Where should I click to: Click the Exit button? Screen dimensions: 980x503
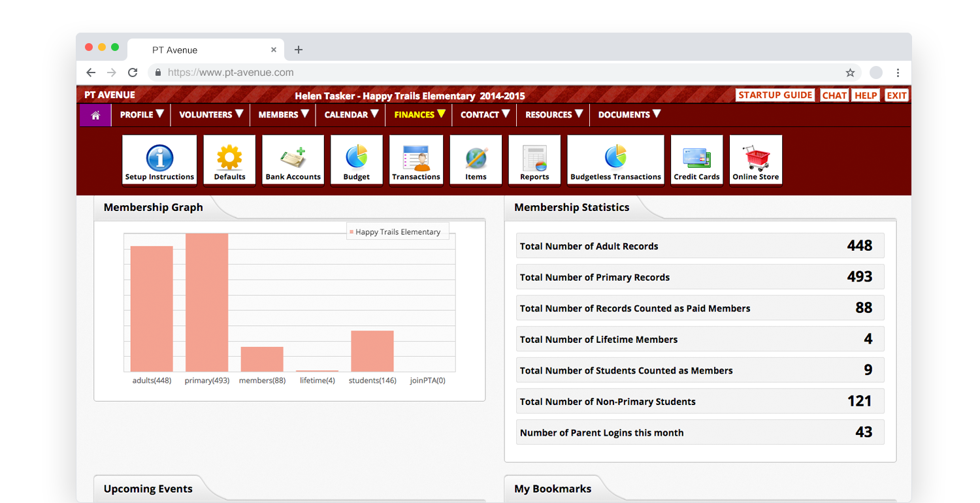pos(896,95)
